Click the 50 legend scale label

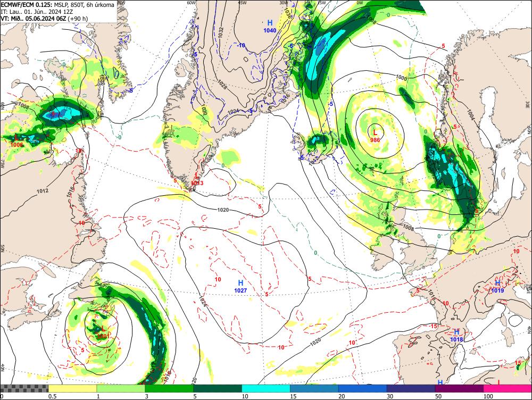(438, 396)
